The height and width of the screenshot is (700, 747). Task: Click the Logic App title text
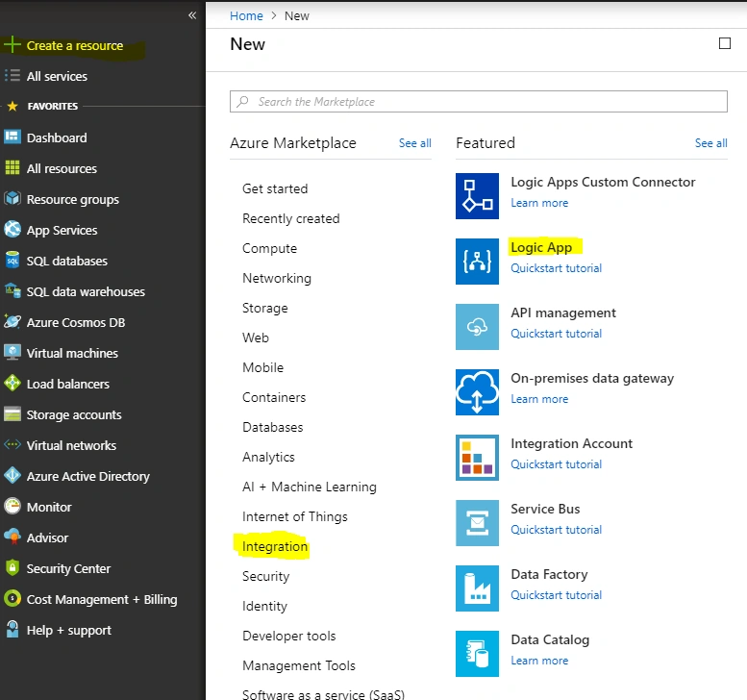click(x=541, y=247)
